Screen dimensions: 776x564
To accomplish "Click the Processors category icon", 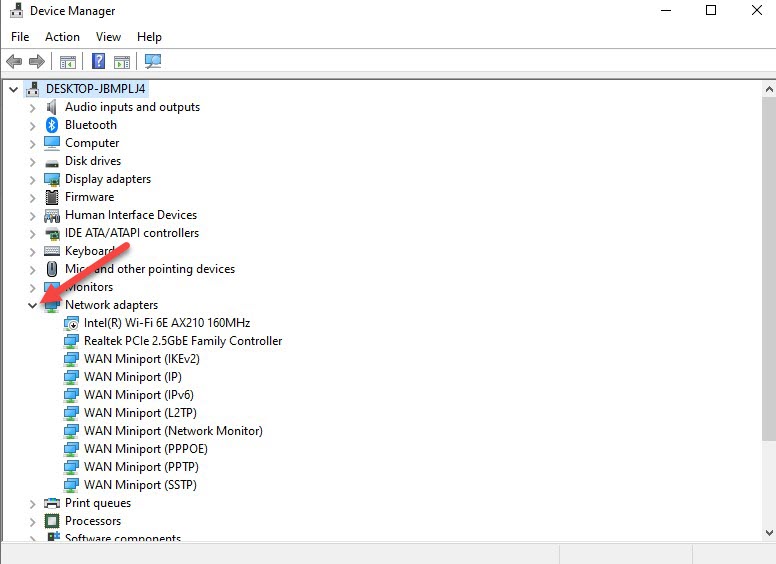I will pos(51,521).
